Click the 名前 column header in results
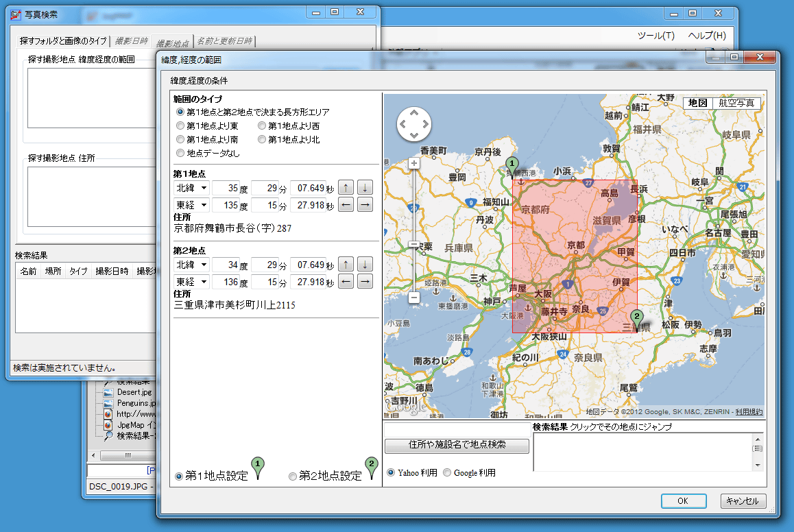The image size is (794, 532). click(28, 271)
